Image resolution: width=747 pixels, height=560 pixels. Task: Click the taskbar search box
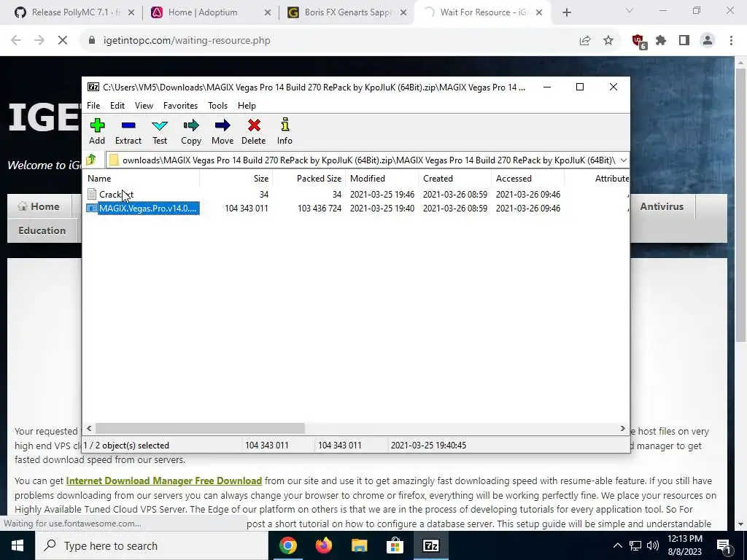point(152,545)
